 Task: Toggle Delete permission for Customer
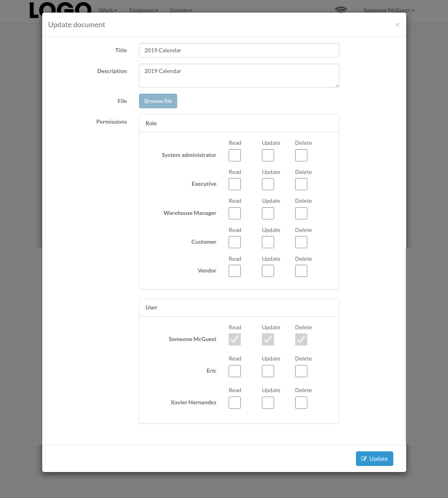coord(301,242)
